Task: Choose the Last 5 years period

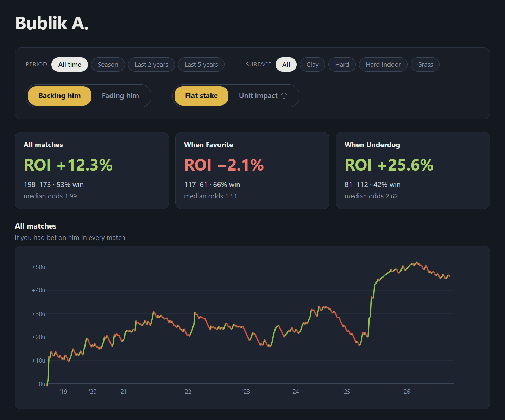Action: (x=201, y=64)
